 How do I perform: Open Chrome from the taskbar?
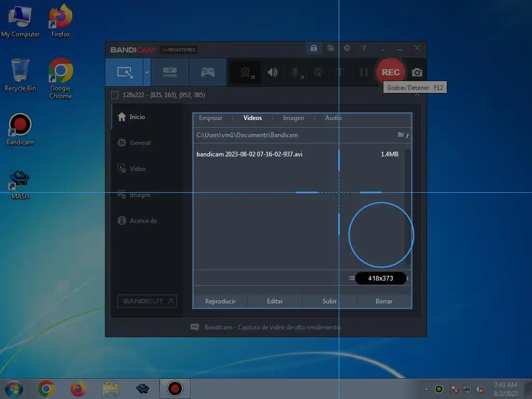(x=46, y=389)
